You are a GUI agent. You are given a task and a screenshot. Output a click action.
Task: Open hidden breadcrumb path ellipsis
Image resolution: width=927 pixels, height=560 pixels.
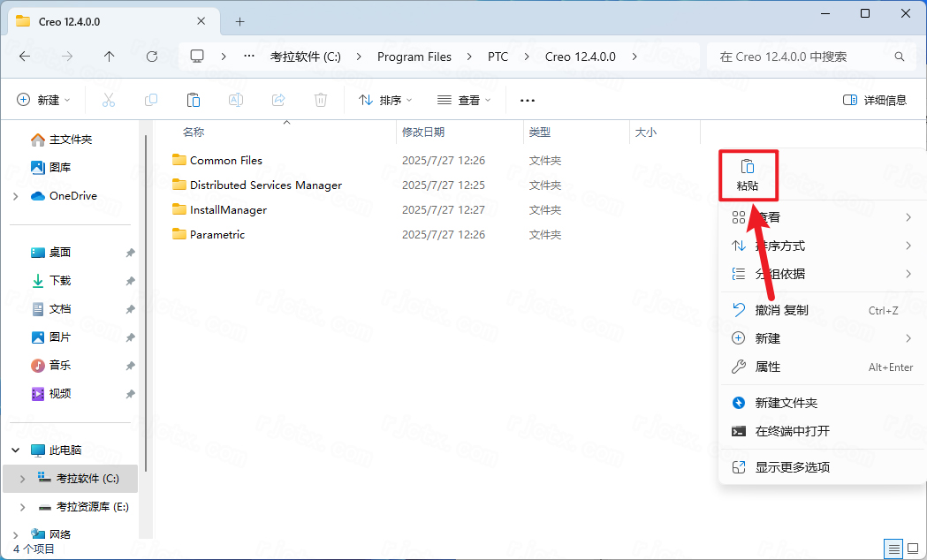249,57
